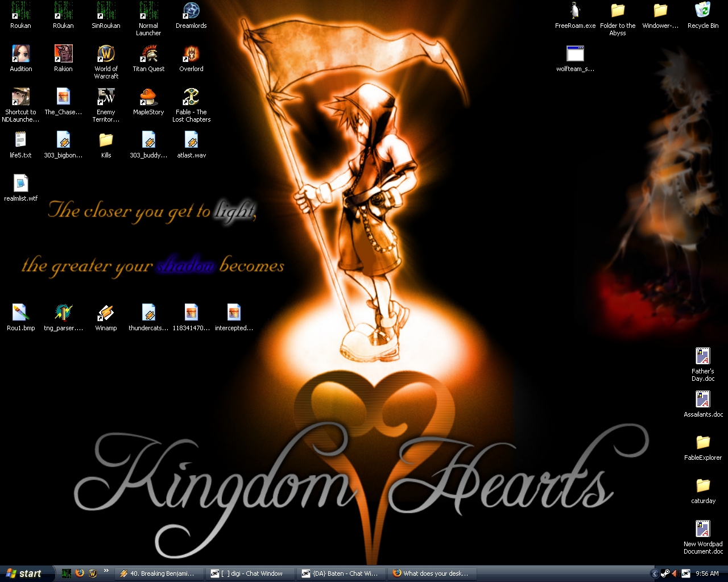Viewport: 728px width, 582px height.
Task: Open the R0ukan desktop shortcut
Action: 63,15
